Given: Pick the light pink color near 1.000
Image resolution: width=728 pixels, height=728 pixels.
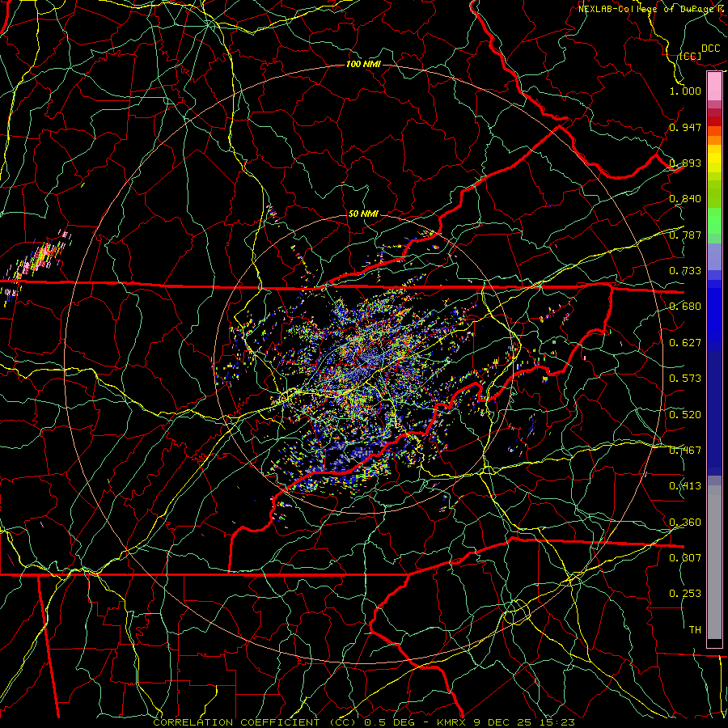Looking at the screenshot, I should 714,87.
